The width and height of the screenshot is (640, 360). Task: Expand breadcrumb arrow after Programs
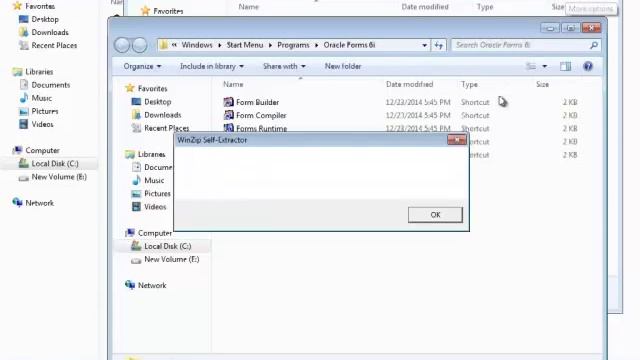coord(317,45)
